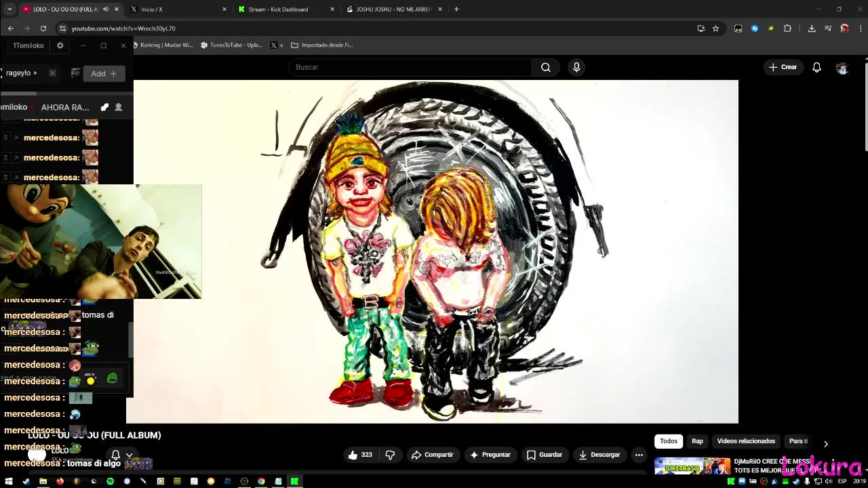Select the Todos filter chip

tap(669, 441)
